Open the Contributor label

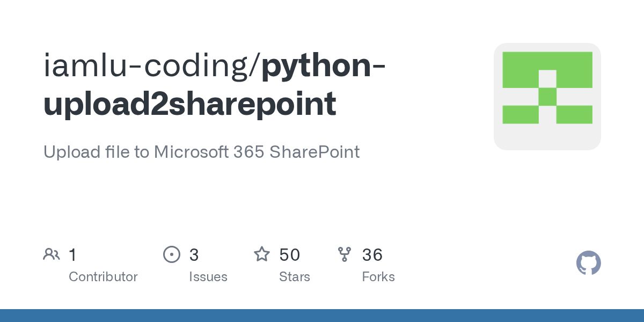click(x=103, y=277)
